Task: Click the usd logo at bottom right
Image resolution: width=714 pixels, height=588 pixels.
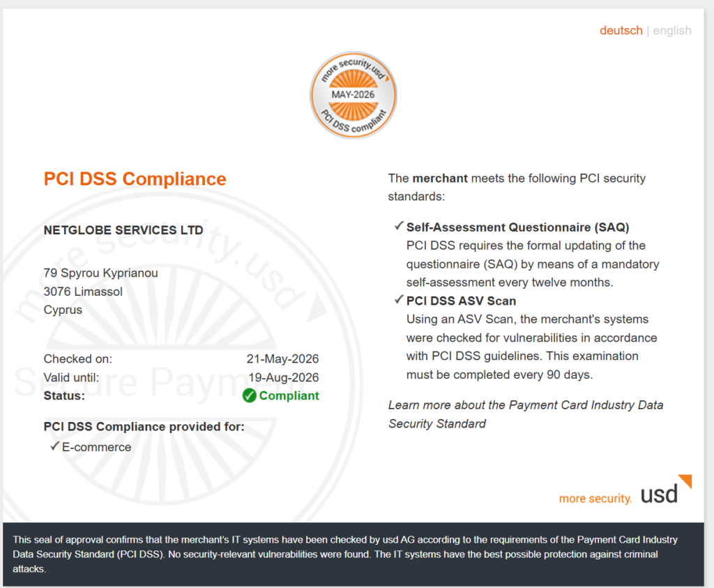Action: [x=665, y=490]
